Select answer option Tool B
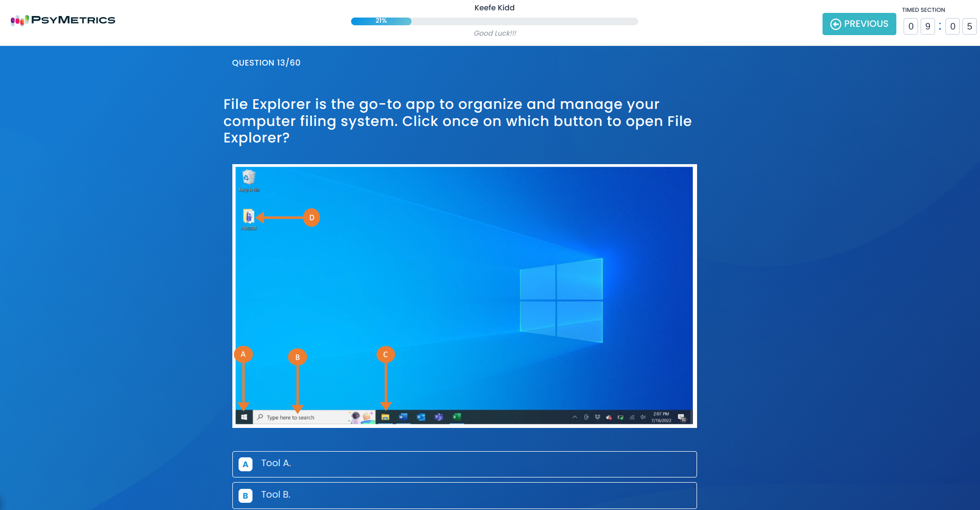Viewport: 980px width, 510px height. click(x=464, y=495)
